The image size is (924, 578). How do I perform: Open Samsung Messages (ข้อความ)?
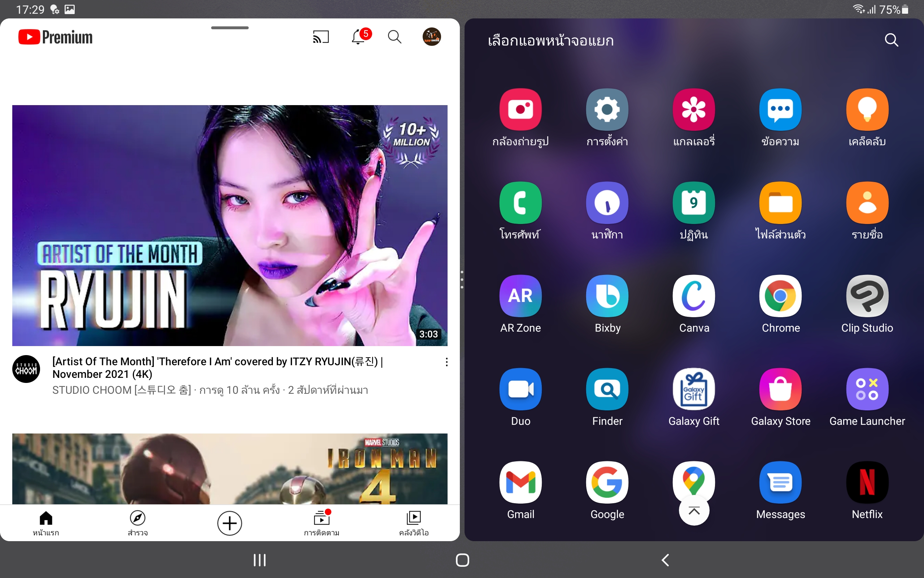(x=780, y=110)
